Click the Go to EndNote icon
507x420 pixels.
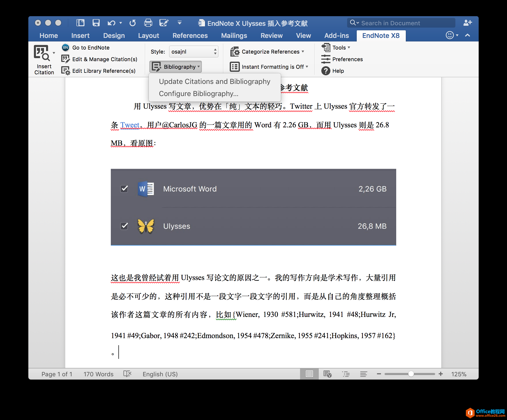[66, 48]
